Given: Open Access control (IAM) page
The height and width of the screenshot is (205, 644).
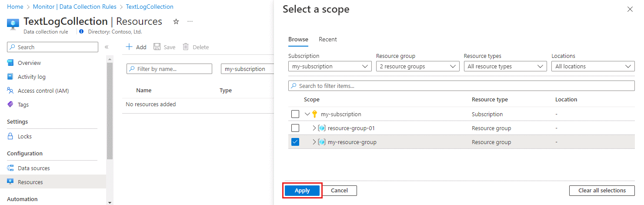Looking at the screenshot, I should click(43, 91).
